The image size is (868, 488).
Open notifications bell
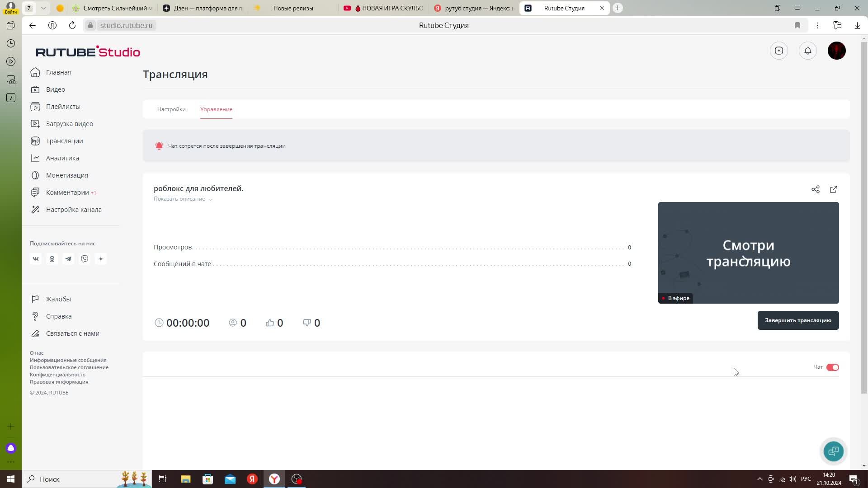(807, 51)
